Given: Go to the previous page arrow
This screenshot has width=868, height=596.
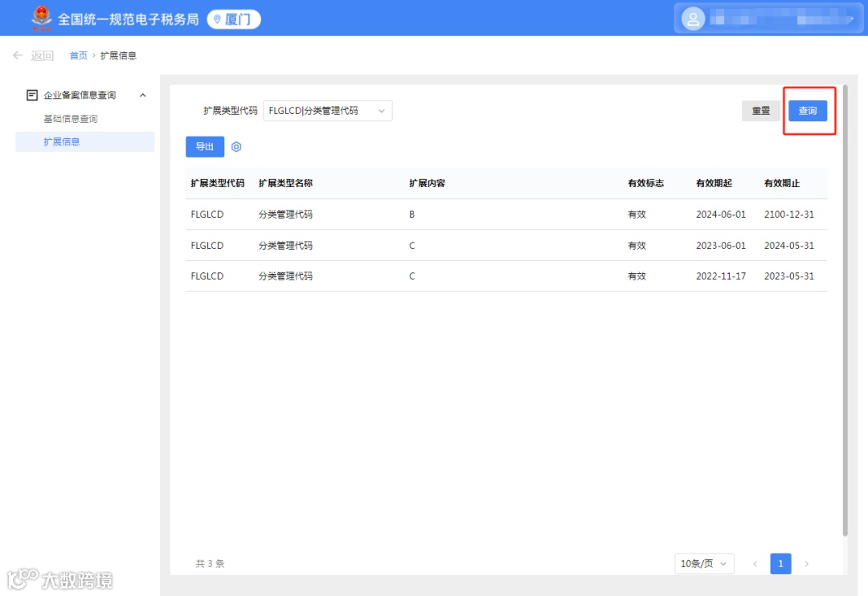Looking at the screenshot, I should click(755, 563).
